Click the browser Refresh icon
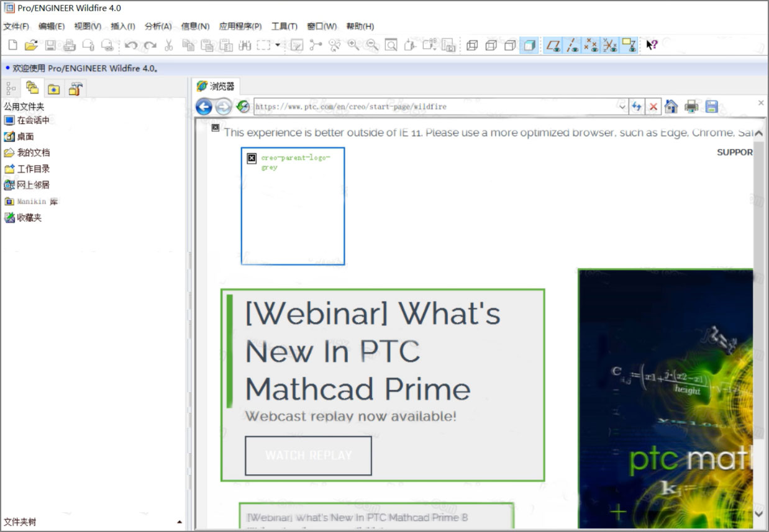Screen dimensions: 769x532 pyautogui.click(x=637, y=107)
